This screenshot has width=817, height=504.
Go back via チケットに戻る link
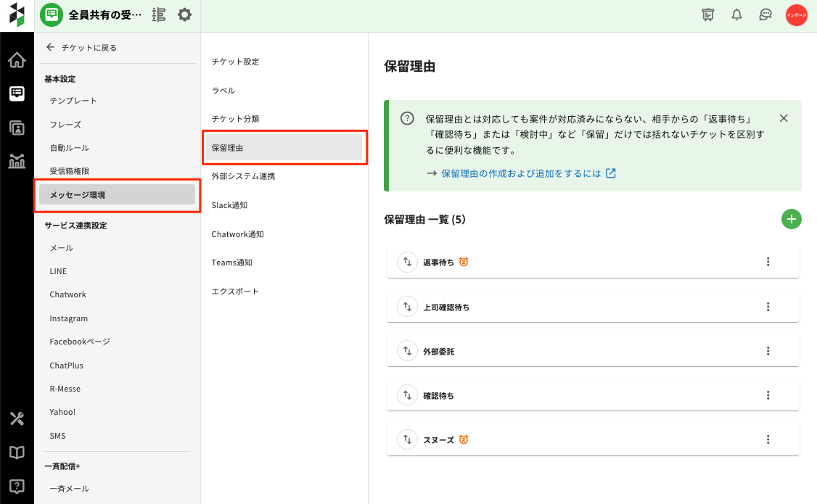(81, 48)
